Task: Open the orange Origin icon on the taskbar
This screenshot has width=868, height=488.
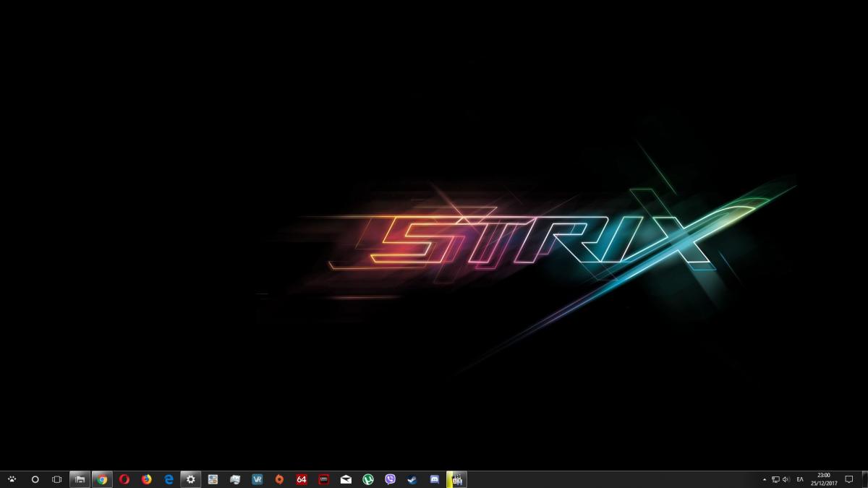Action: pyautogui.click(x=280, y=479)
